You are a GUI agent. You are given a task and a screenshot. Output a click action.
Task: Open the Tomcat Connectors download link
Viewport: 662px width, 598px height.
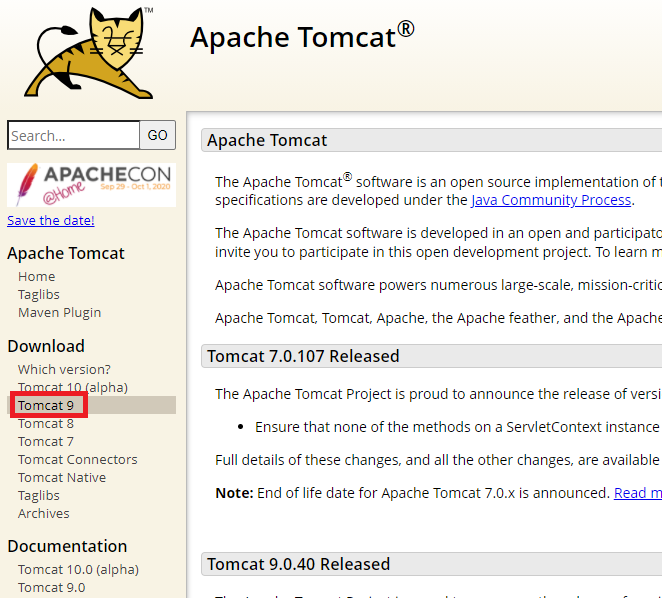point(78,459)
